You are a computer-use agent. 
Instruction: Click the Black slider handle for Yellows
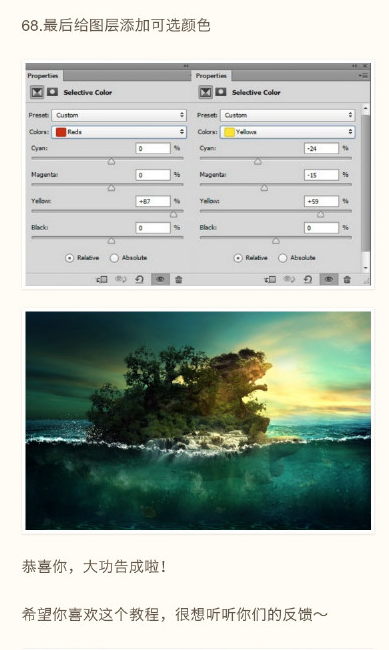(x=276, y=241)
